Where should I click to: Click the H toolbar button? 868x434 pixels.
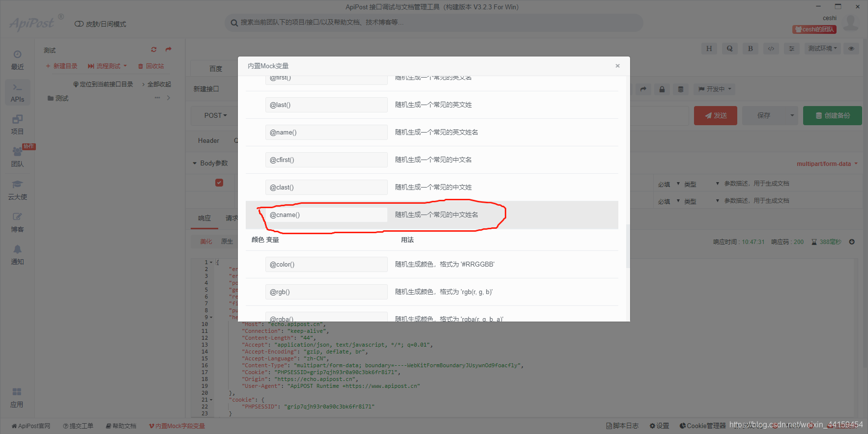709,49
